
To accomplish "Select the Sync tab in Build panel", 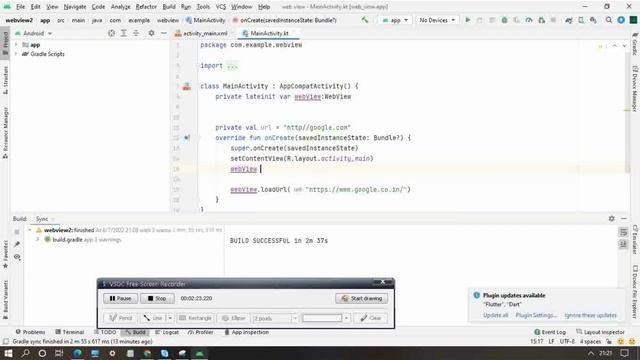I will (42, 219).
